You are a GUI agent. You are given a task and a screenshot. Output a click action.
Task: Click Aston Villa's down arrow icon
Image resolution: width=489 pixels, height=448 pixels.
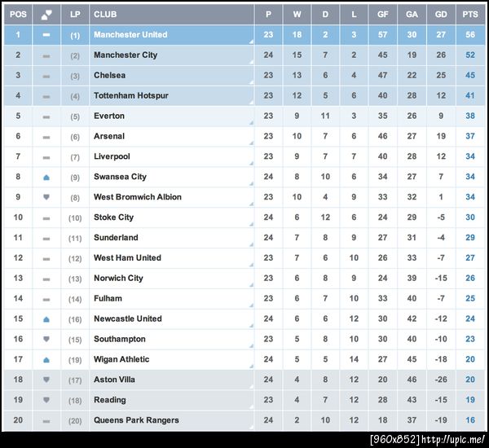tap(46, 380)
